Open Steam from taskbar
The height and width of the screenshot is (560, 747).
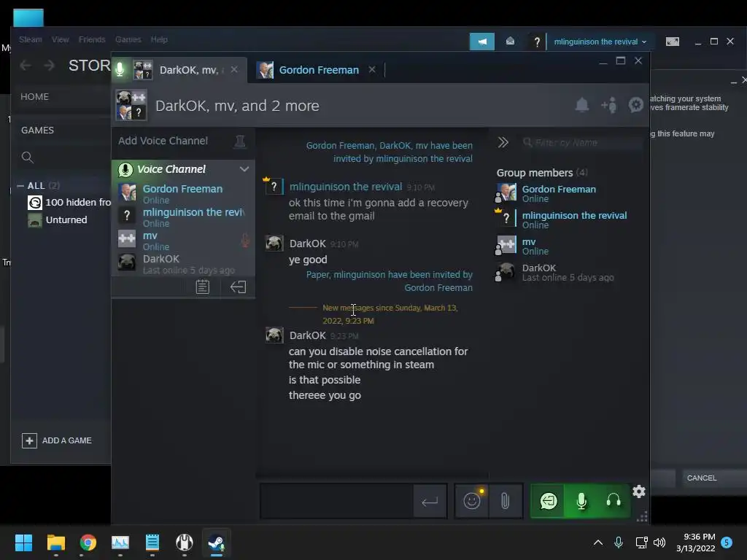(217, 542)
